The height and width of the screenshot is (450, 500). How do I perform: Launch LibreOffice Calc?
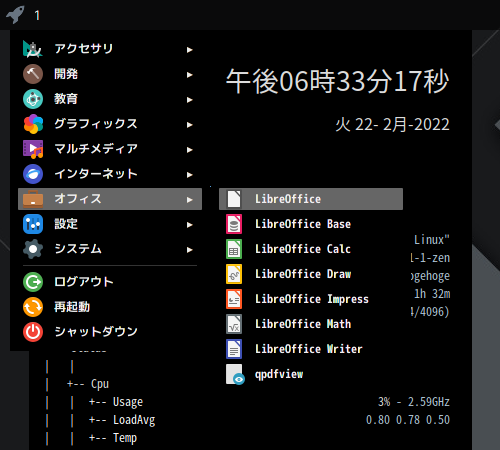303,249
